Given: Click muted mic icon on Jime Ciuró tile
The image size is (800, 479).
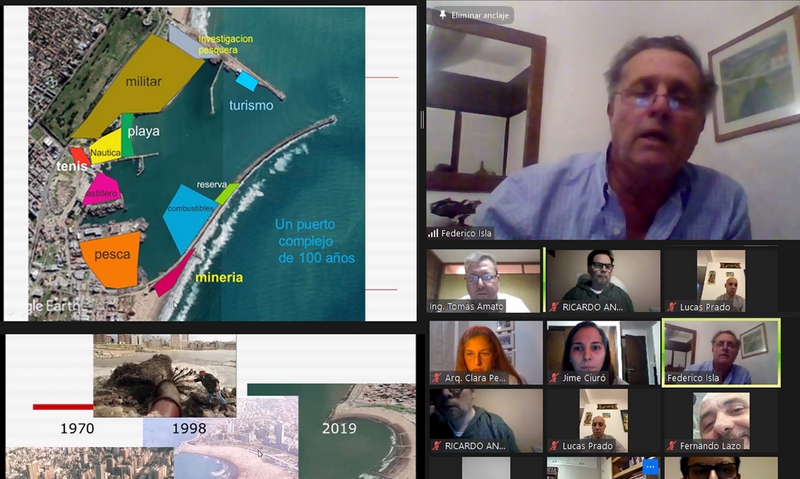Looking at the screenshot, I should [x=553, y=378].
